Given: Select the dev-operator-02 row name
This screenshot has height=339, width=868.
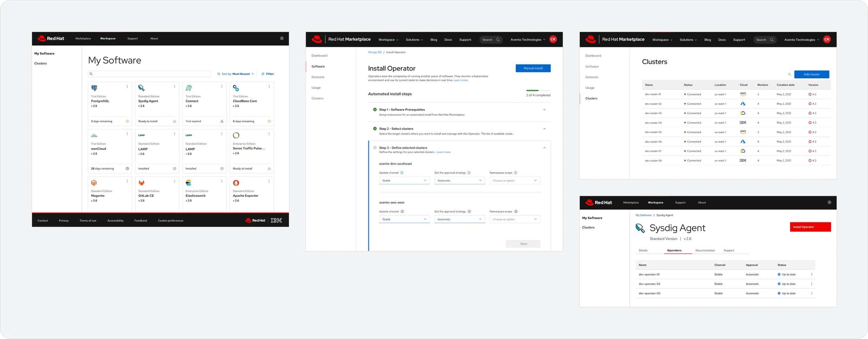Looking at the screenshot, I should [649, 284].
